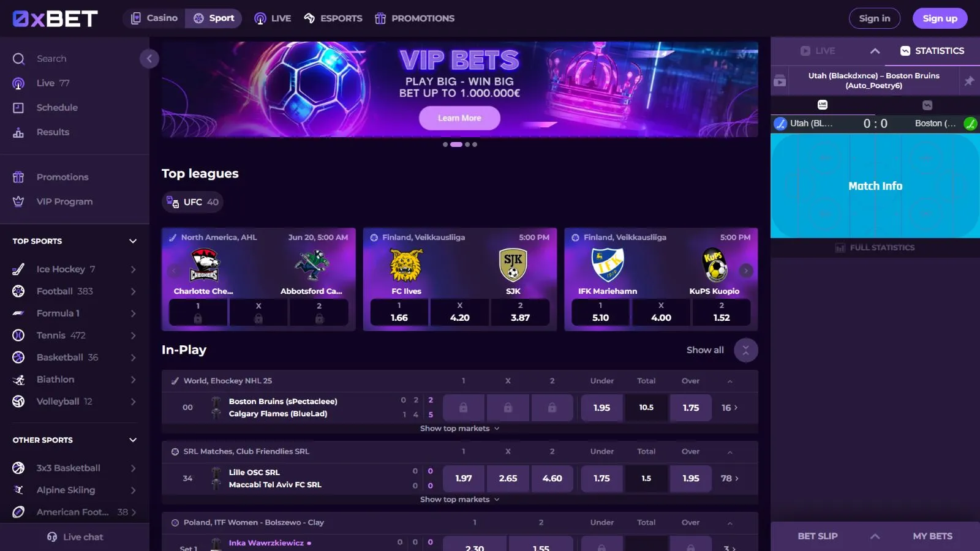This screenshot has width=980, height=551.
Task: Collapse the left sidebar with arrow button
Action: pos(149,59)
